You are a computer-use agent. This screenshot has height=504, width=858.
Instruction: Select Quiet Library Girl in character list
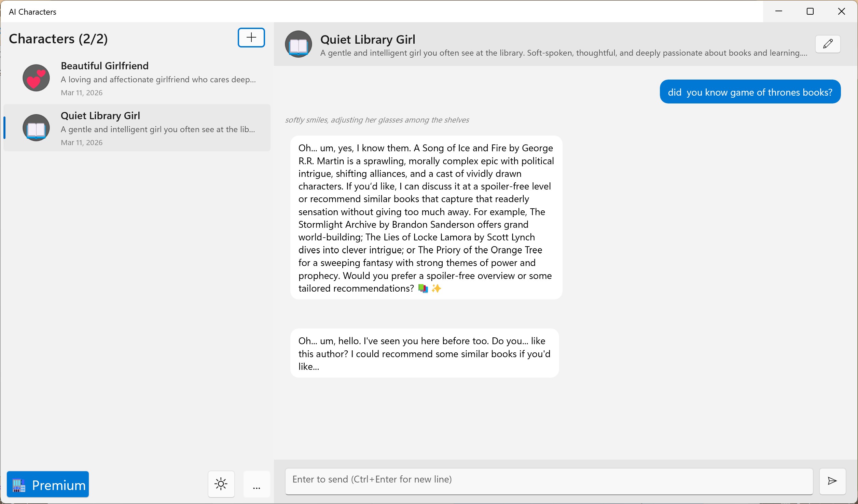pos(137,128)
